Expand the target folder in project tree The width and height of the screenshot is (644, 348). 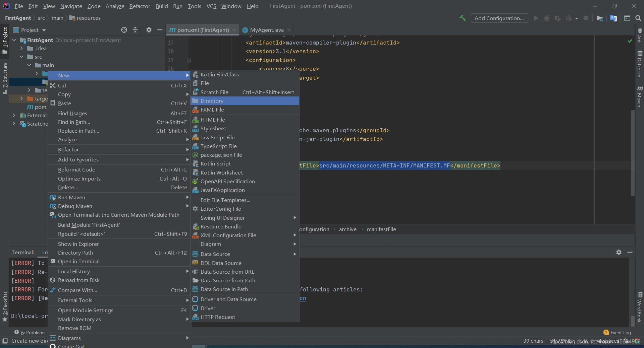tap(21, 98)
